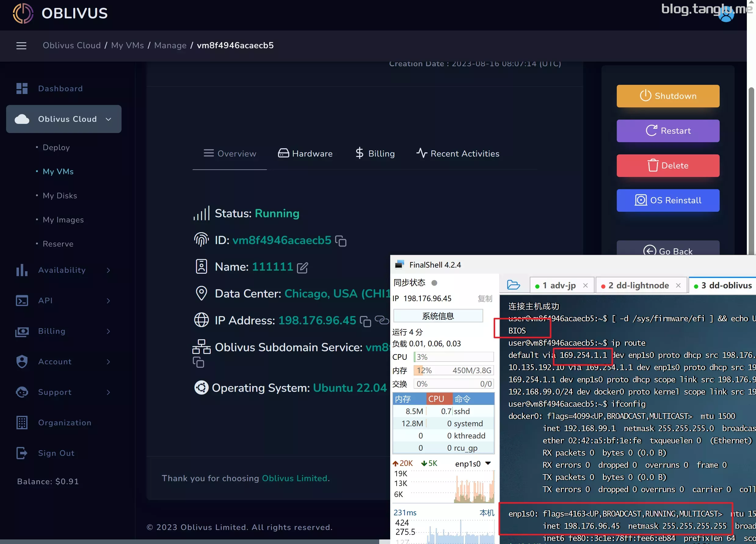Open the user profile avatar
The width and height of the screenshot is (756, 544).
(x=726, y=15)
